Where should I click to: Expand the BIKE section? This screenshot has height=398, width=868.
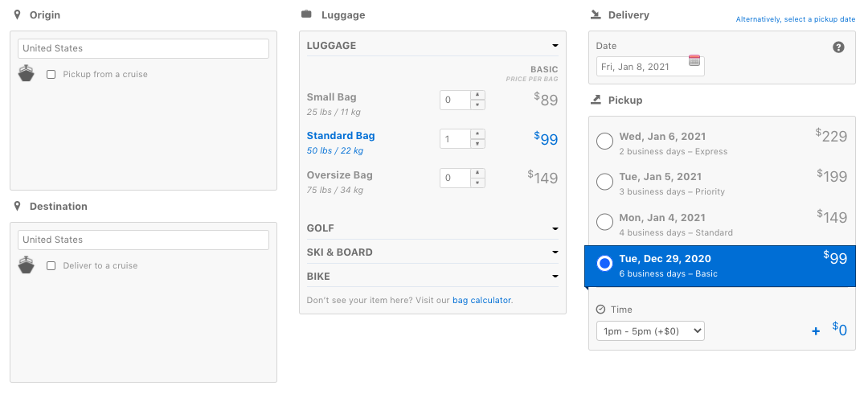432,276
